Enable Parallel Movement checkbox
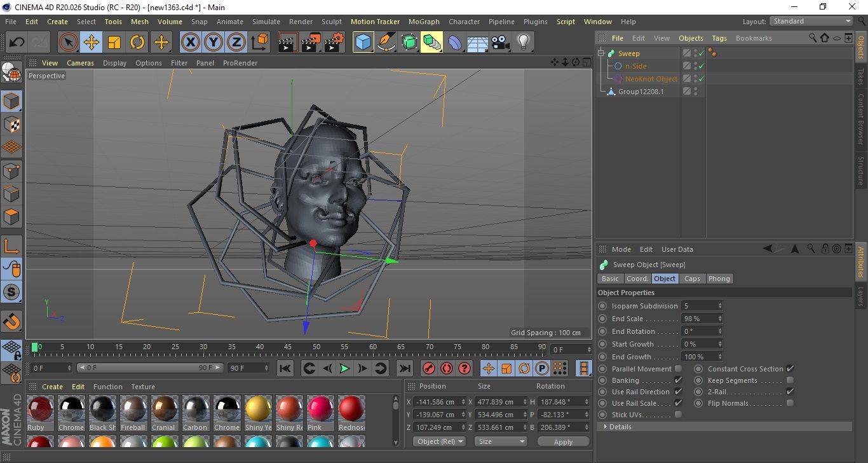 678,369
